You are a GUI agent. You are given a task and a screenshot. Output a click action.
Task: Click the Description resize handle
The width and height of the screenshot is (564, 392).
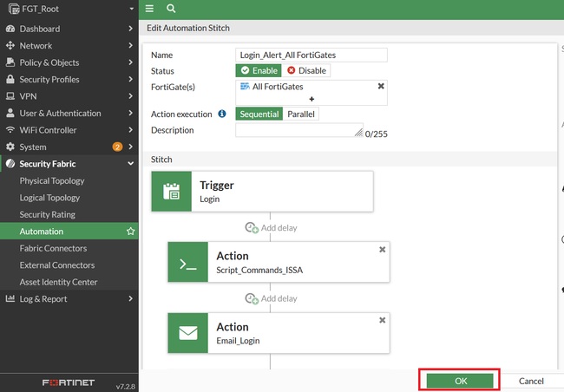pyautogui.click(x=358, y=133)
